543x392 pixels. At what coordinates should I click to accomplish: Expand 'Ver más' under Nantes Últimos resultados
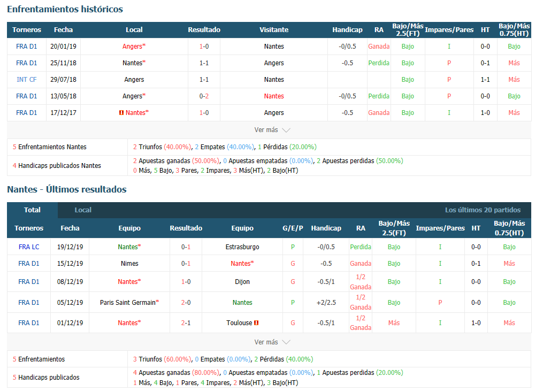272,342
